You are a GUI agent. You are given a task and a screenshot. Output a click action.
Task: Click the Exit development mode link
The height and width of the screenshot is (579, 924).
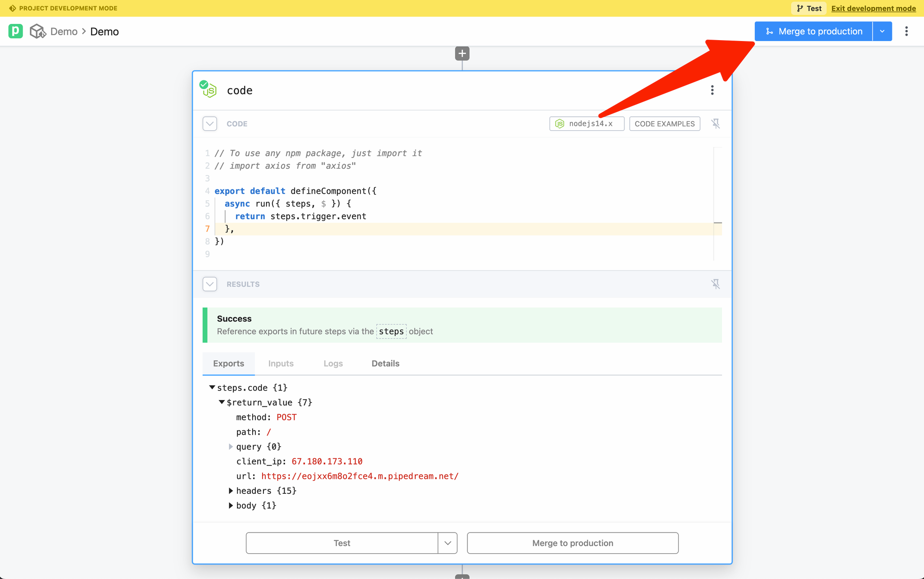[x=873, y=8]
